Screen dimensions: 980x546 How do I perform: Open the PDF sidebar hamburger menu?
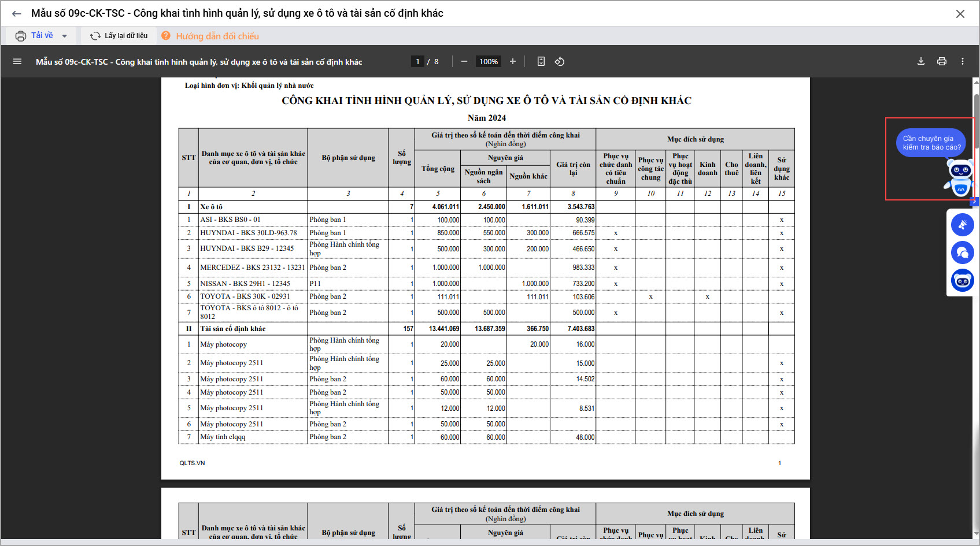pos(17,61)
